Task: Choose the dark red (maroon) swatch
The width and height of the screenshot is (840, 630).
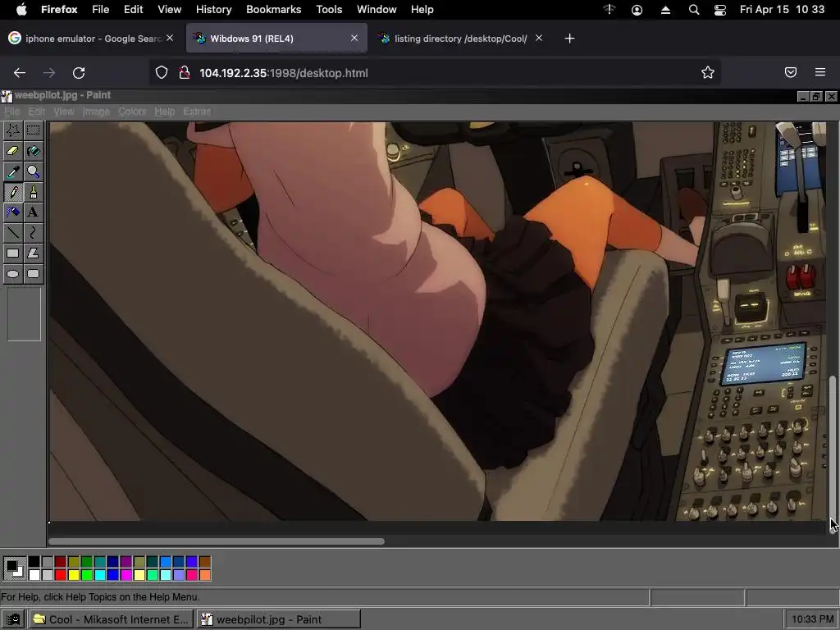Action: click(x=61, y=561)
